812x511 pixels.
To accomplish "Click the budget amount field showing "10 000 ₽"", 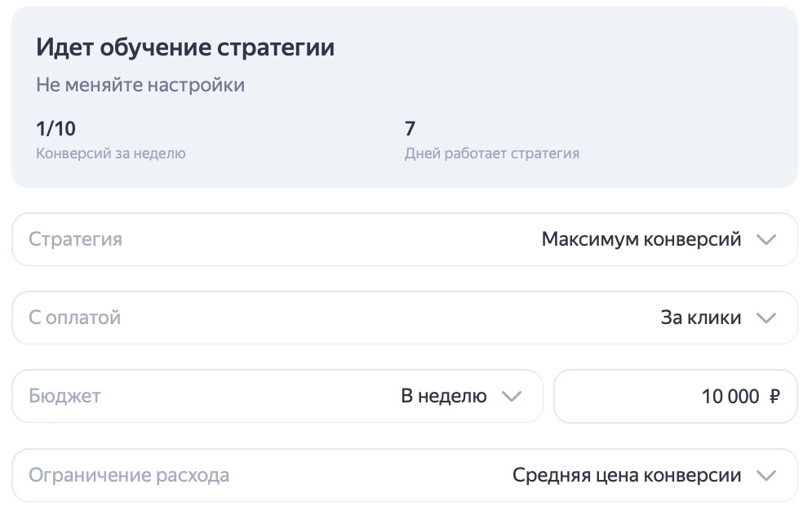I will [x=676, y=396].
